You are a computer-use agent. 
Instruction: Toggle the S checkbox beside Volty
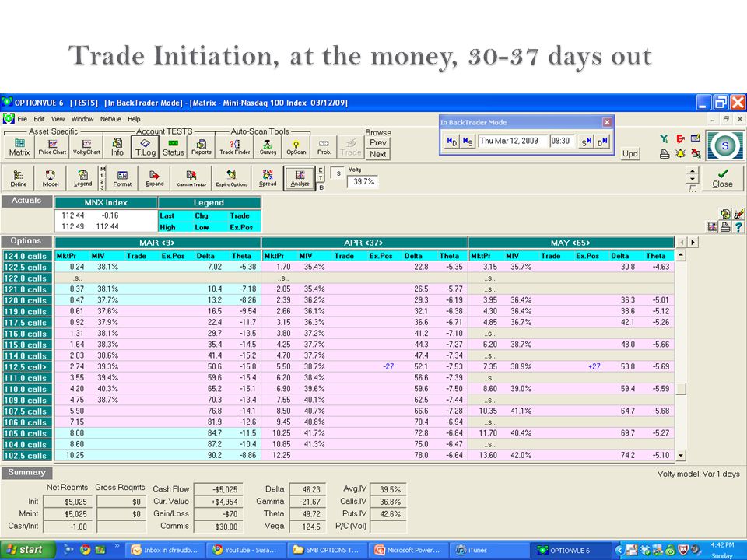[337, 173]
